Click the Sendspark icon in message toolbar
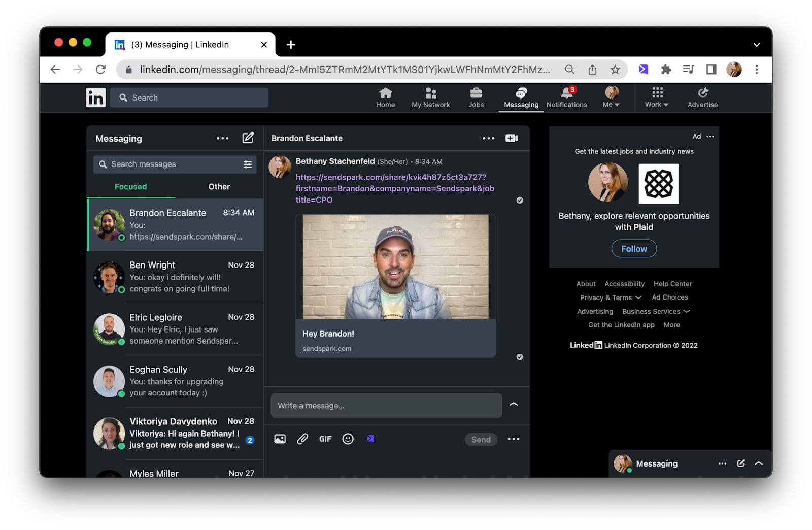The image size is (812, 530). (x=370, y=439)
